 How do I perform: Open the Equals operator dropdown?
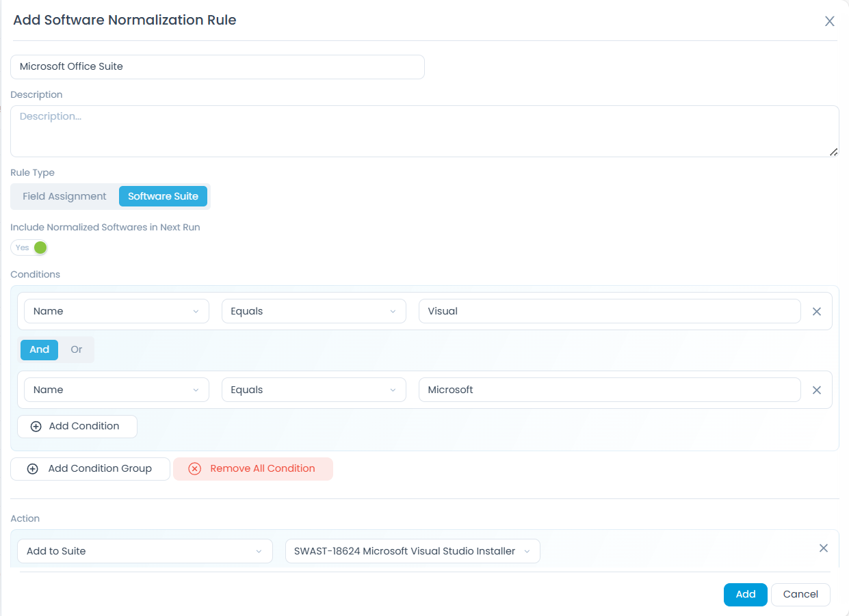pyautogui.click(x=313, y=311)
